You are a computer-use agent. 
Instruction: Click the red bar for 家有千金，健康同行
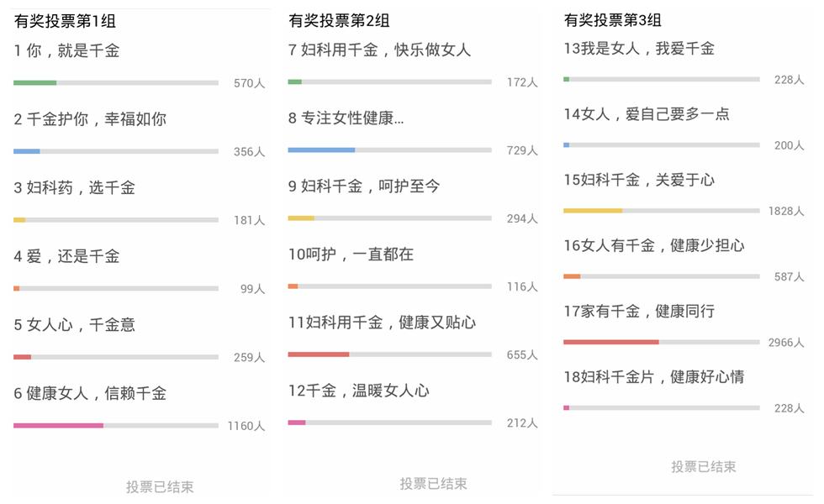point(610,343)
